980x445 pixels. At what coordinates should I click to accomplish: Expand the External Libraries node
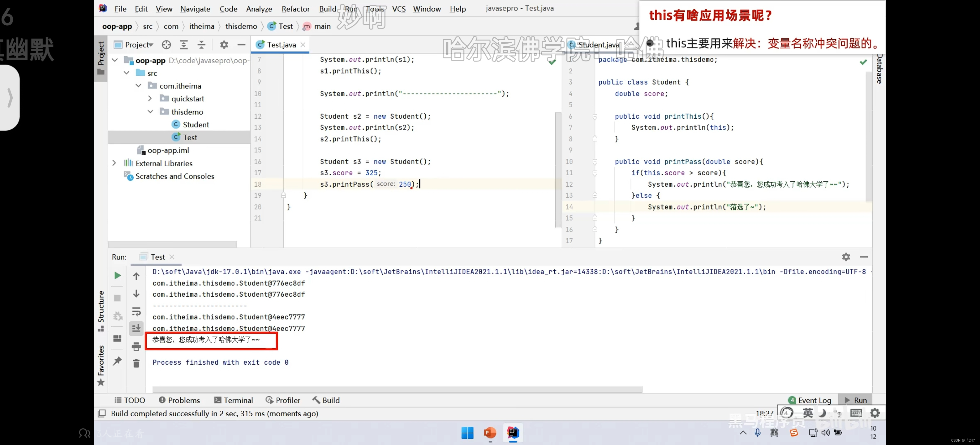tap(114, 163)
